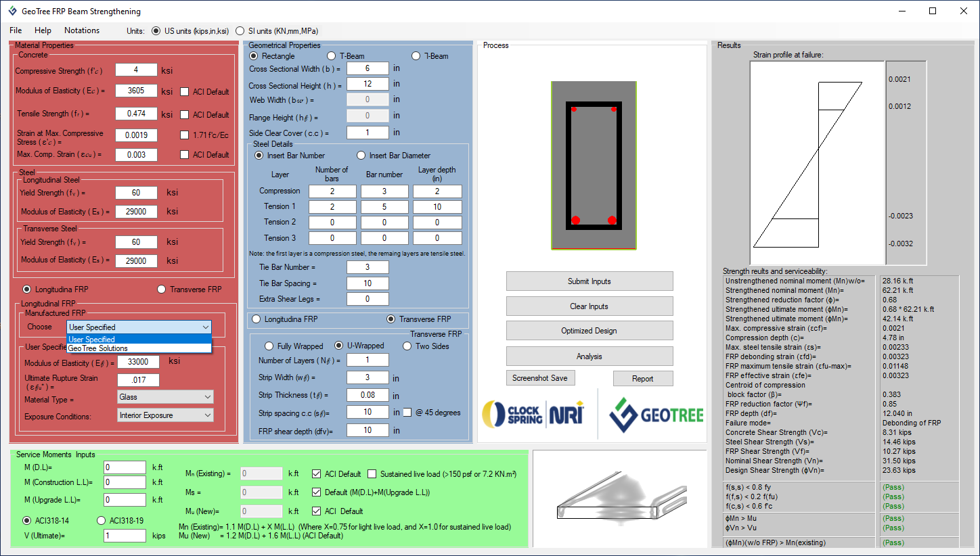Open the Notations menu

[x=82, y=30]
